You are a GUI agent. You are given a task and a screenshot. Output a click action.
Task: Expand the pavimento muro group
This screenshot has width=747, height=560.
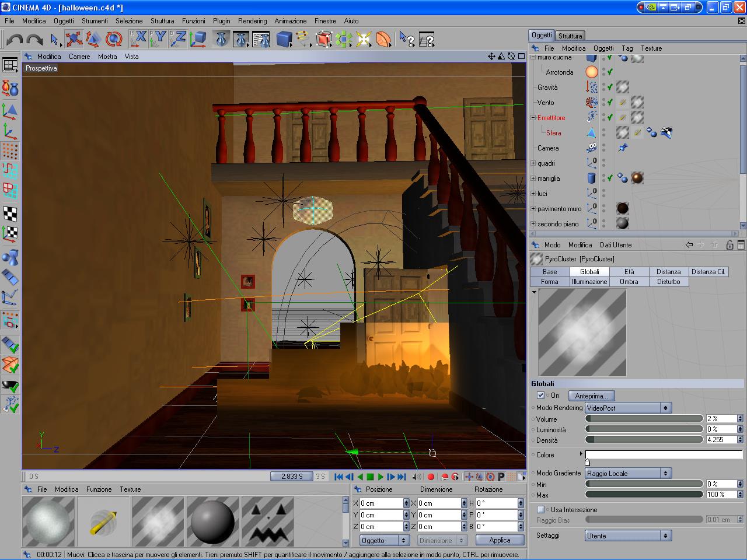coord(533,209)
